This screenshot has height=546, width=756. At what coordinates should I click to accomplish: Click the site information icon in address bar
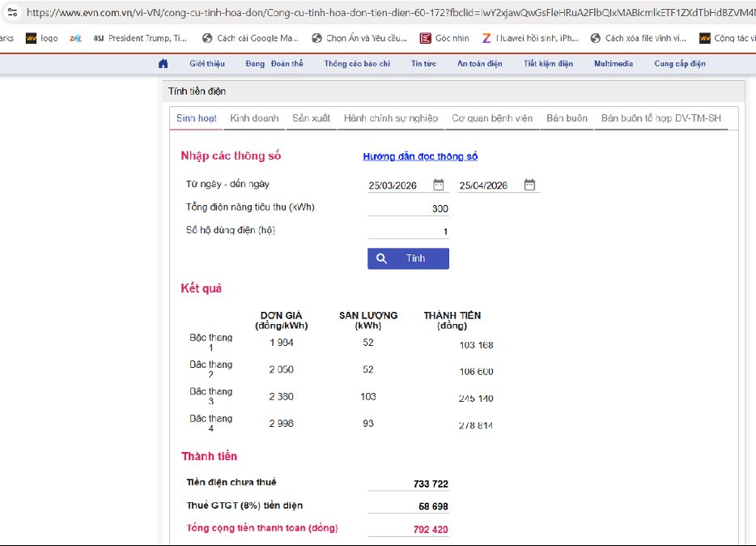click(12, 13)
